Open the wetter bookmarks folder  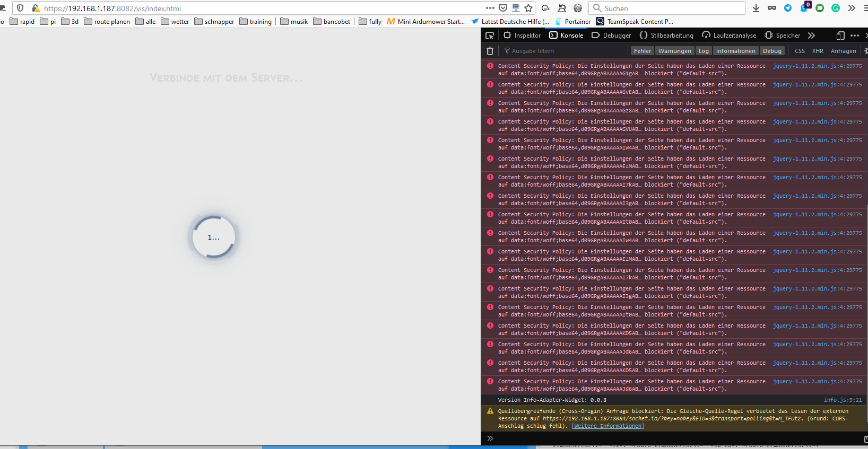[175, 22]
